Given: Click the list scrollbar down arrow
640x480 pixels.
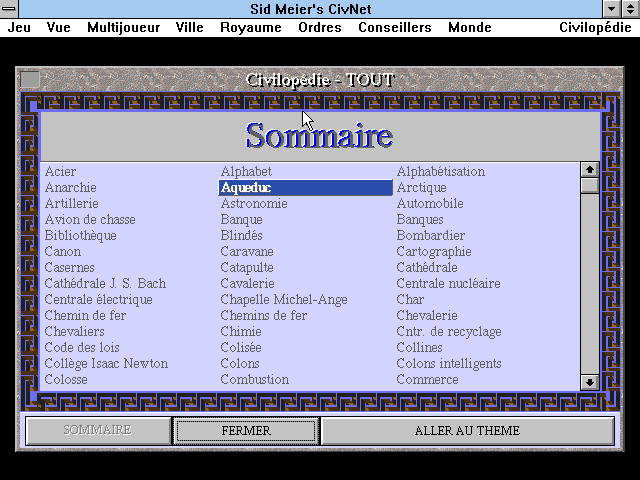Looking at the screenshot, I should coord(589,382).
